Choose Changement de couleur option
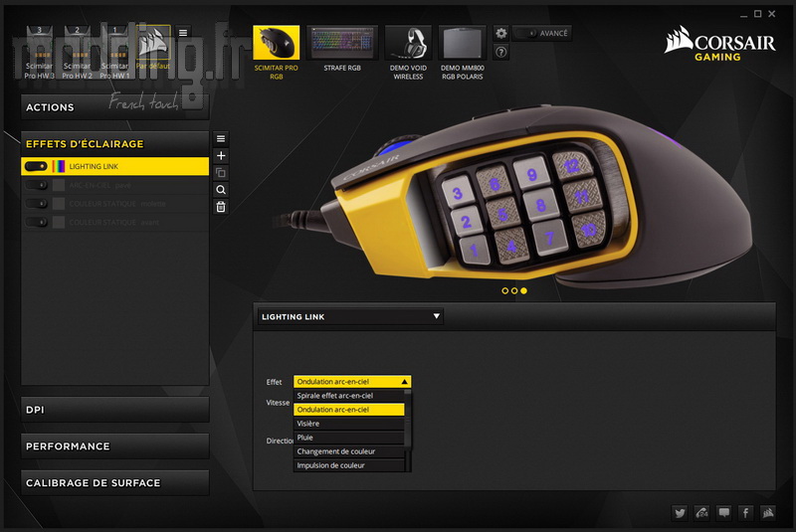Screen dimensions: 796x532 (x=349, y=451)
